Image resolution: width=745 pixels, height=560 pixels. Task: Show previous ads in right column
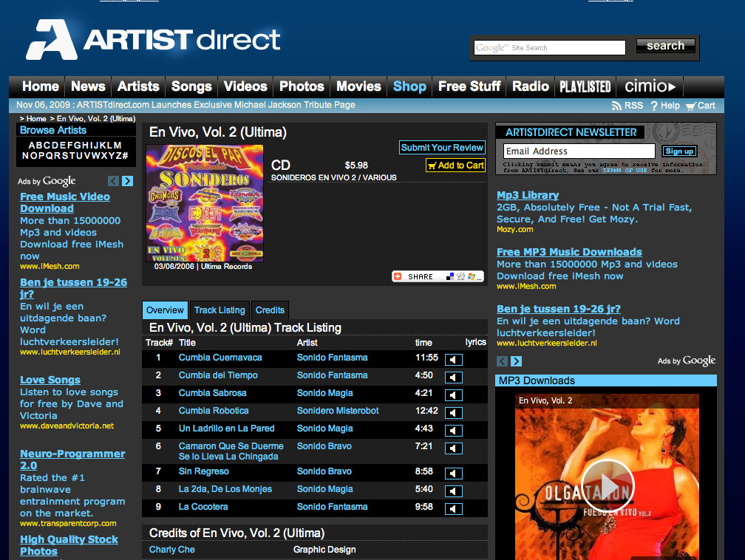click(503, 361)
